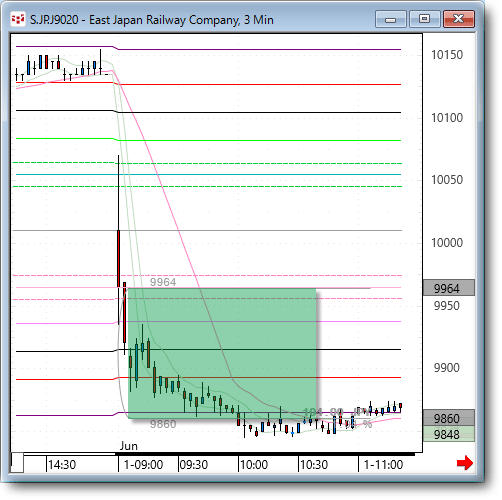
Task: Click the 10050 price scale label
Action: click(447, 180)
